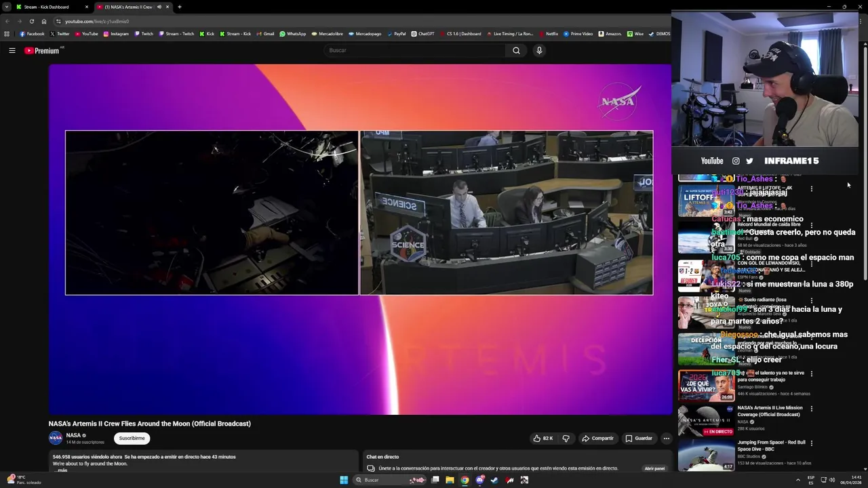The image size is (868, 488).
Task: Open the volume control in system tray
Action: pos(831,480)
